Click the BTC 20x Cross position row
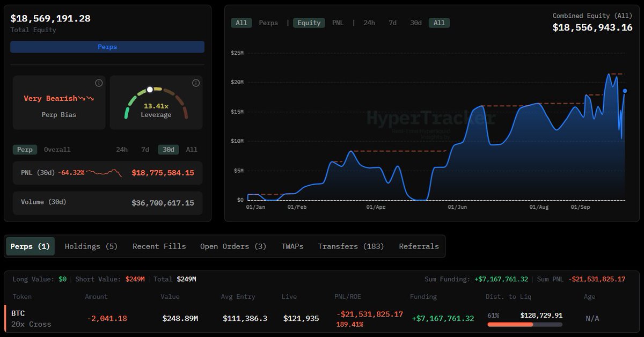The width and height of the screenshot is (644, 337). coord(32,318)
